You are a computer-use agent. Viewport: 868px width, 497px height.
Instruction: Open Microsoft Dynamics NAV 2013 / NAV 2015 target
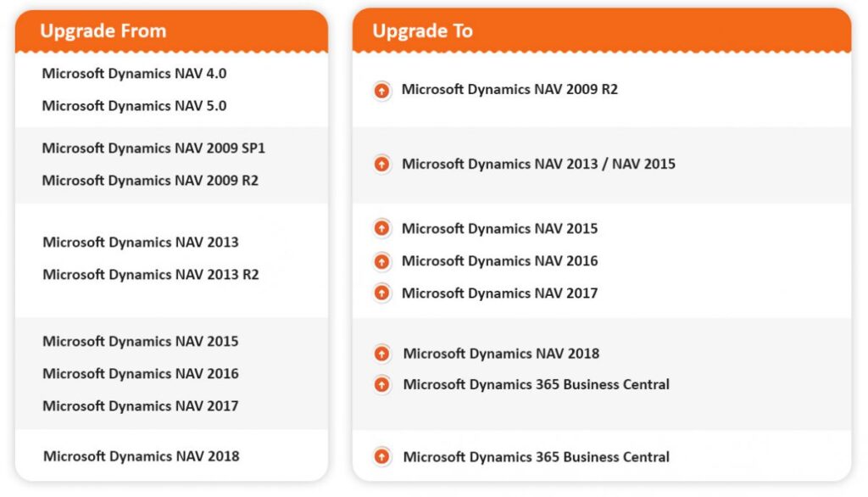538,164
